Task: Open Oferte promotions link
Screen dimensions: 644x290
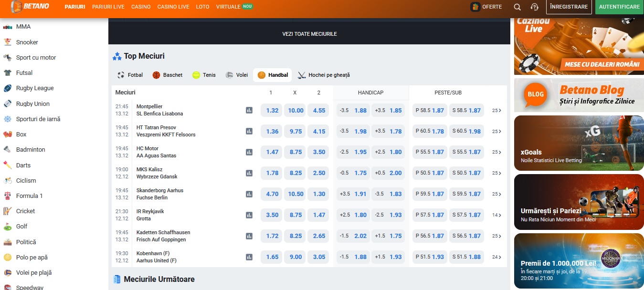Action: 486,7
